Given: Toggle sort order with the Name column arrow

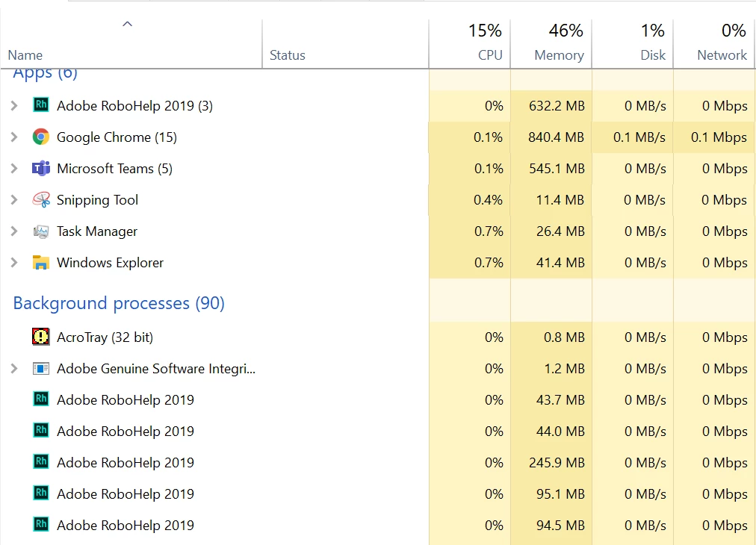Looking at the screenshot, I should pos(127,25).
